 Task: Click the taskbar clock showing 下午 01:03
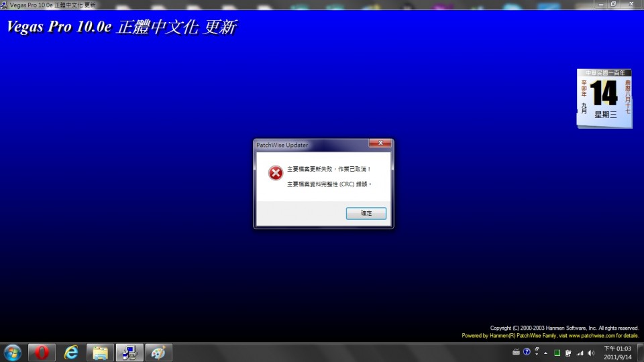pos(617,353)
